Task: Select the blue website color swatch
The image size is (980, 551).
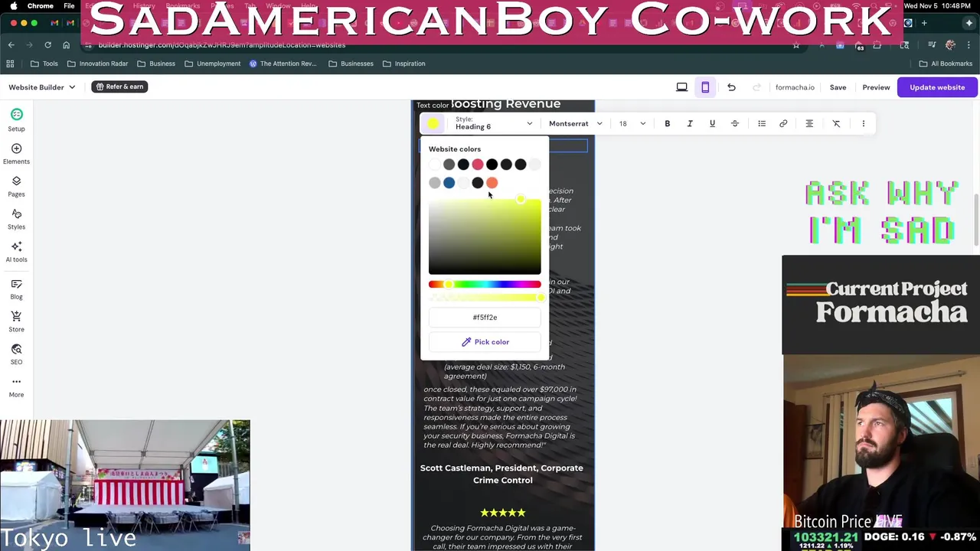Action: [x=449, y=183]
